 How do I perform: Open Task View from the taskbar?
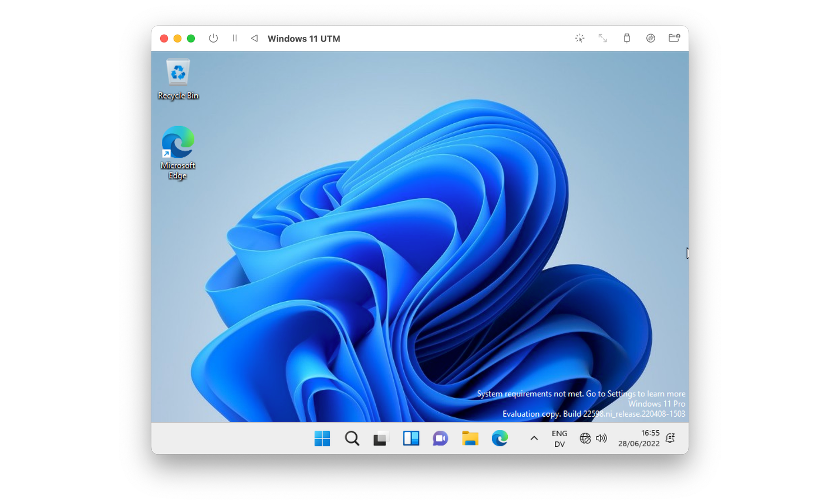click(381, 438)
